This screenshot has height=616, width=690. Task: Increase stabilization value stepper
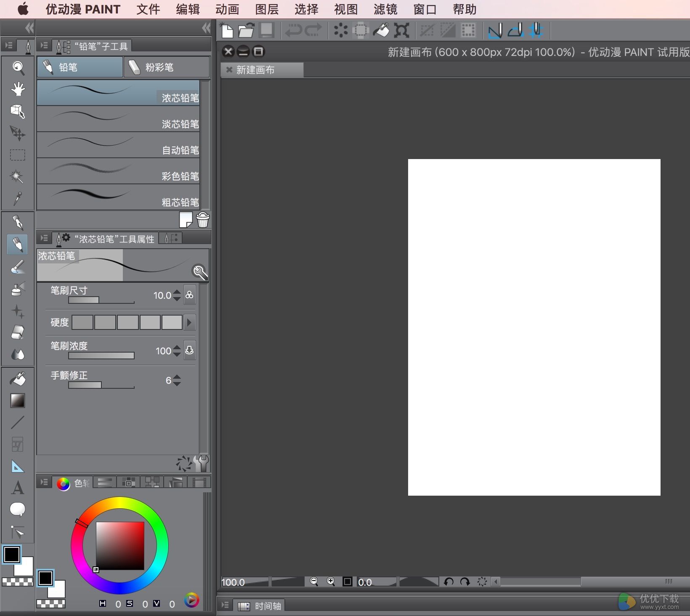[x=177, y=377]
